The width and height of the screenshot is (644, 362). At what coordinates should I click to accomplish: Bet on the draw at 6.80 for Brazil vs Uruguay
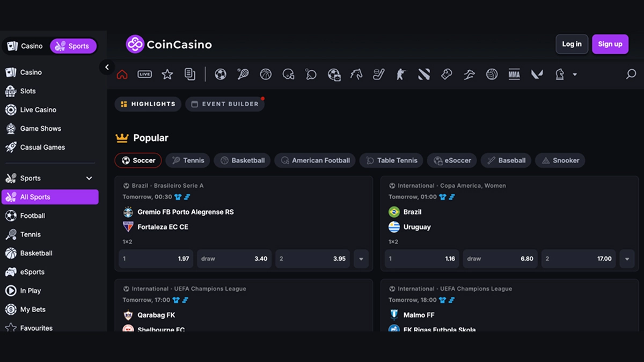click(500, 258)
